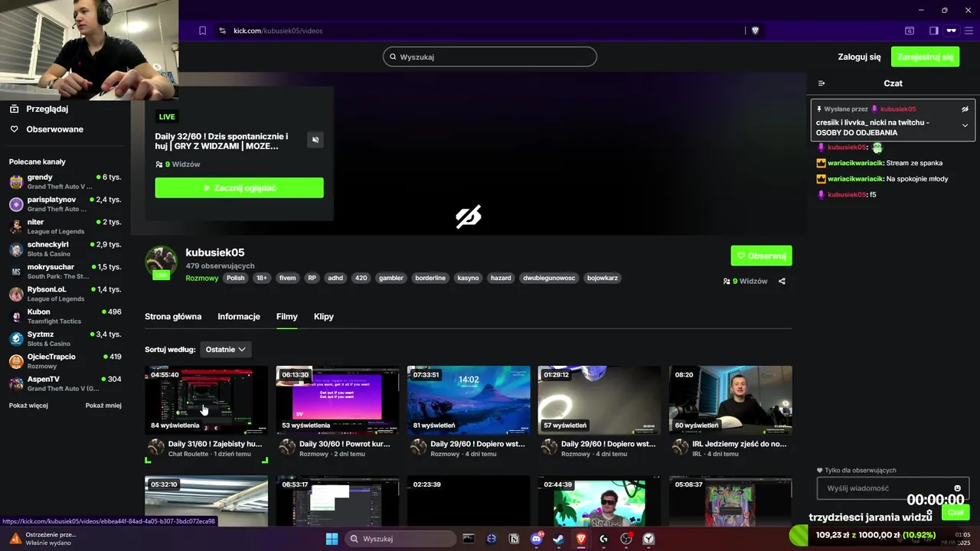980x551 pixels.
Task: Open the Brave sidebar panel icon
Action: pyautogui.click(x=933, y=31)
